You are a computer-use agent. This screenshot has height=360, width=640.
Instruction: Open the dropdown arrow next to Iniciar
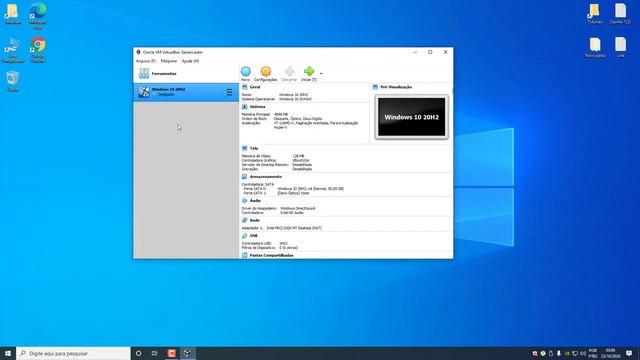coord(321,73)
